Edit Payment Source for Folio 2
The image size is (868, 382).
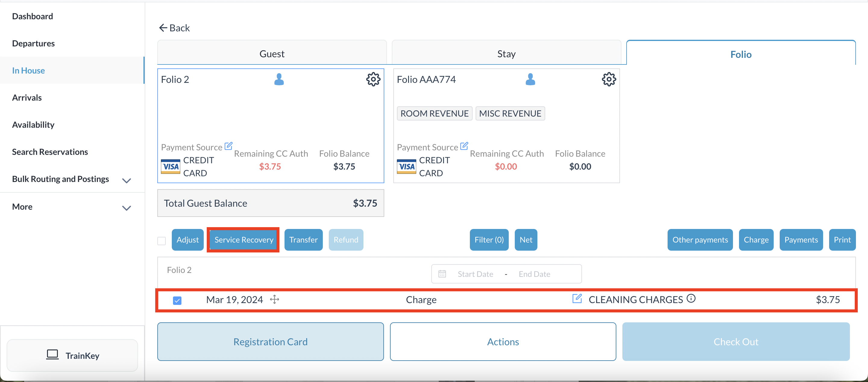click(228, 146)
